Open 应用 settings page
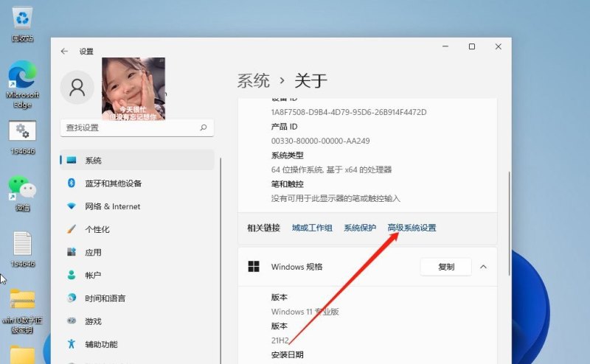Screen dimensions: 590x364 coord(137,252)
